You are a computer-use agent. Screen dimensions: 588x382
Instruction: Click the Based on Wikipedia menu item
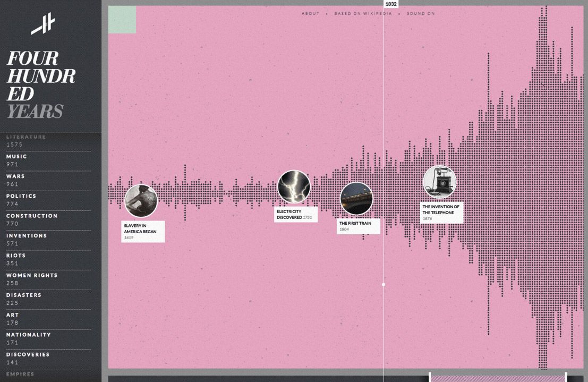pos(363,13)
